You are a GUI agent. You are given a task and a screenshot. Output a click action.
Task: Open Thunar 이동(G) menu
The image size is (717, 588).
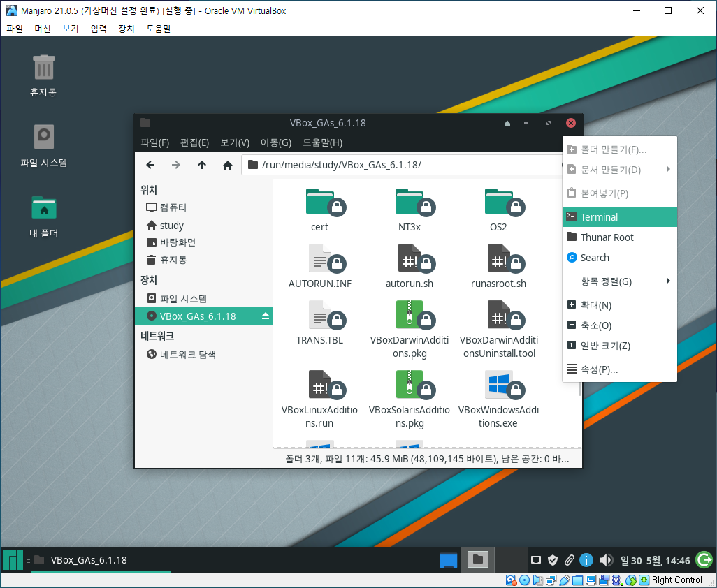276,142
